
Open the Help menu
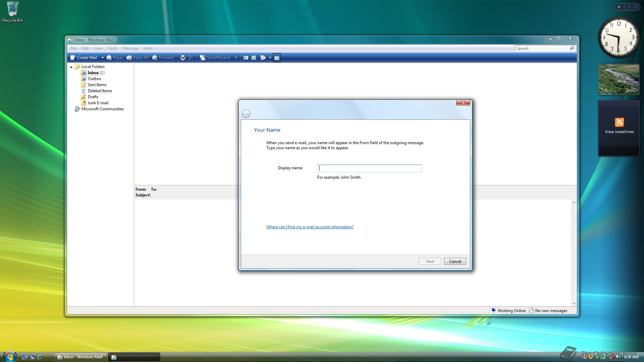[148, 48]
